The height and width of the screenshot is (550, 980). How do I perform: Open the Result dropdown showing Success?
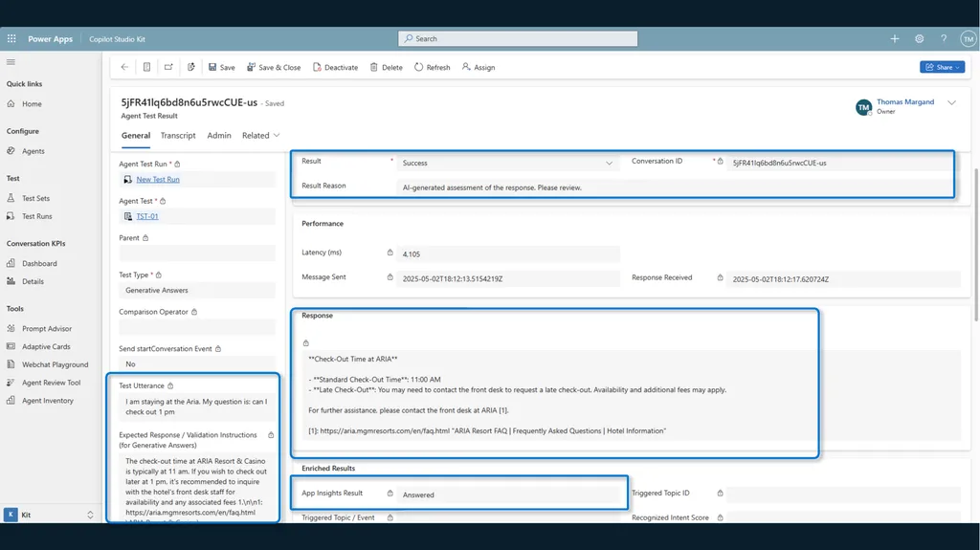click(507, 163)
